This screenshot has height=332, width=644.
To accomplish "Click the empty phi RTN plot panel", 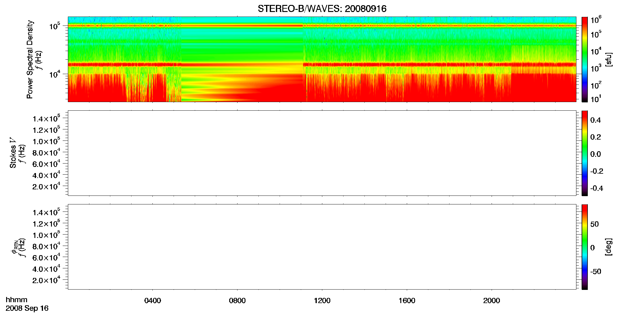I will pos(322,247).
